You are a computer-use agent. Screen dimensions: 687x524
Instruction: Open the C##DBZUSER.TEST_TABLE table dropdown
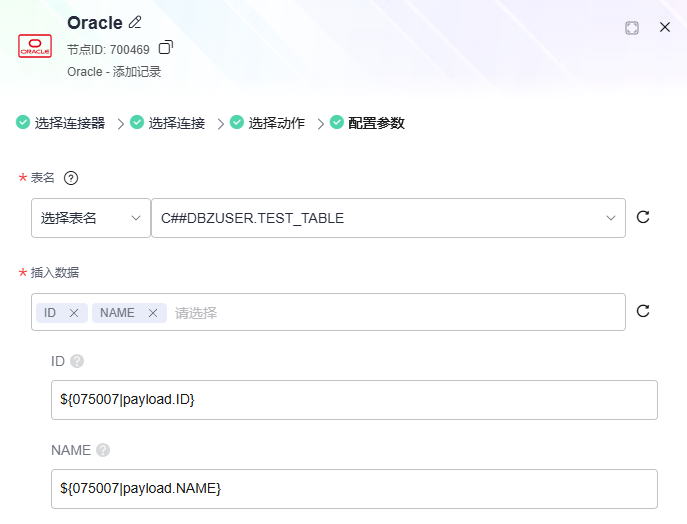[x=388, y=218]
